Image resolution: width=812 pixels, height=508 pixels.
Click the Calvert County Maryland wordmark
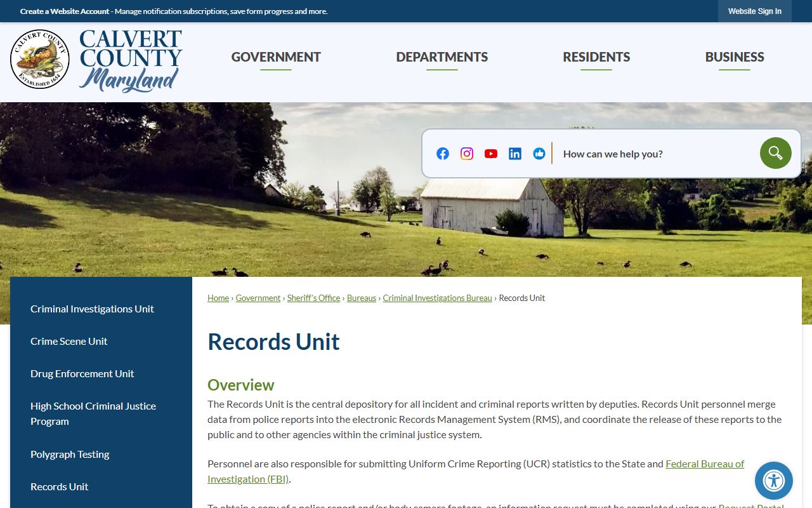point(131,61)
